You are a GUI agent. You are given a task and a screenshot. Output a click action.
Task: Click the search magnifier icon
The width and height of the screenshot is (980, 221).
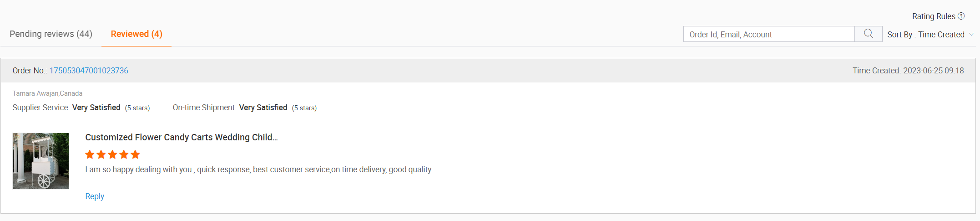[x=868, y=34]
